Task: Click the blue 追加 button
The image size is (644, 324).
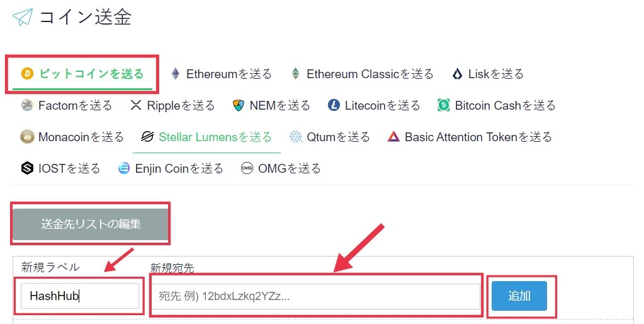Action: coord(519,296)
